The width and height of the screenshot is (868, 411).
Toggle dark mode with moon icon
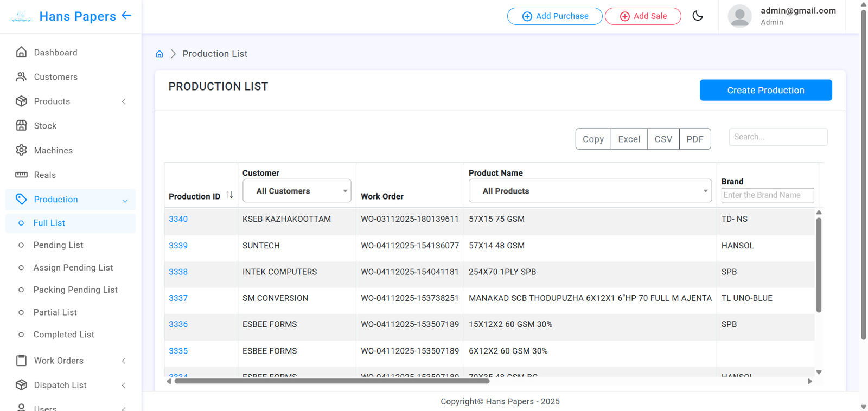click(x=698, y=16)
